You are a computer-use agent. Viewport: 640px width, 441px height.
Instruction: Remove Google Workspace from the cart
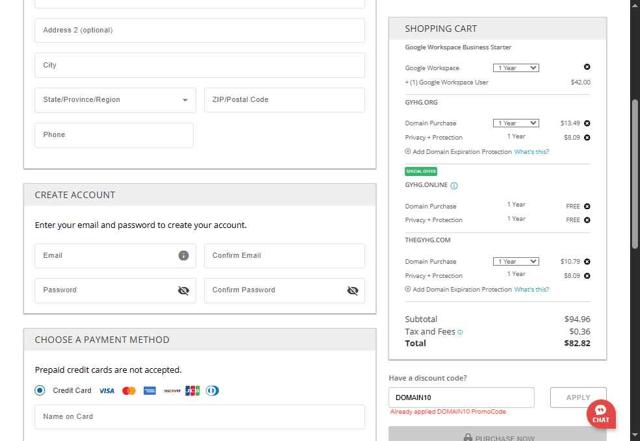pos(587,67)
